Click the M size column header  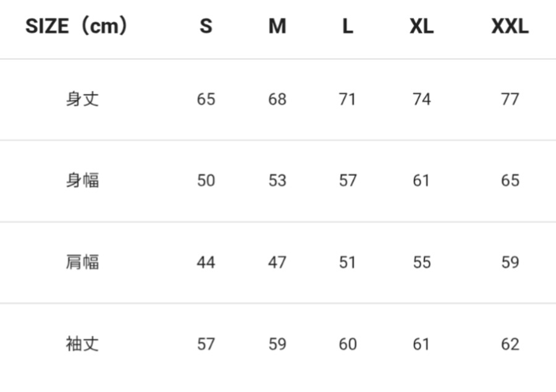277,27
